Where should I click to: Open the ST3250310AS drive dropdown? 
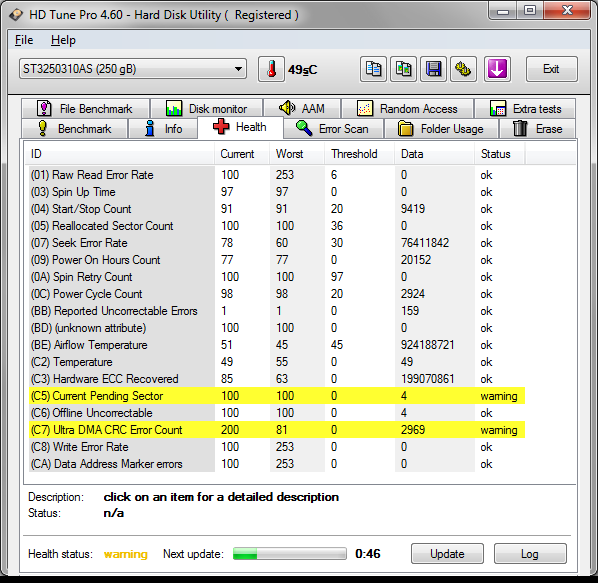[x=133, y=69]
